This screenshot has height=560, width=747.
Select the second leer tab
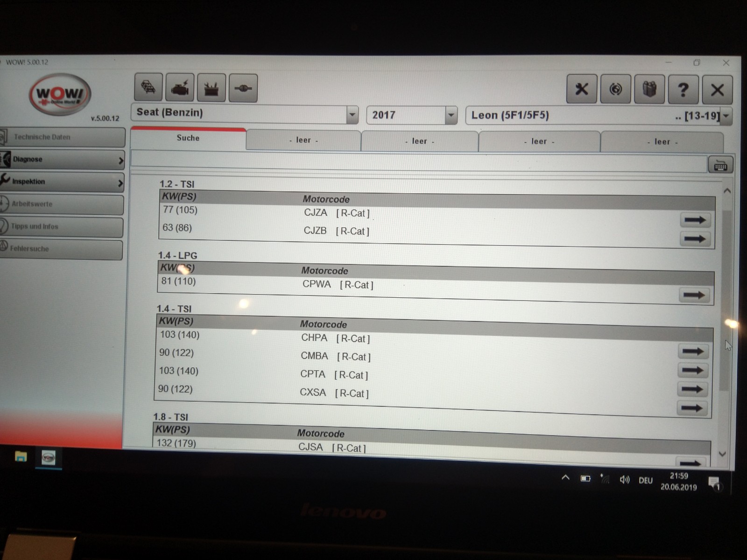tap(420, 141)
